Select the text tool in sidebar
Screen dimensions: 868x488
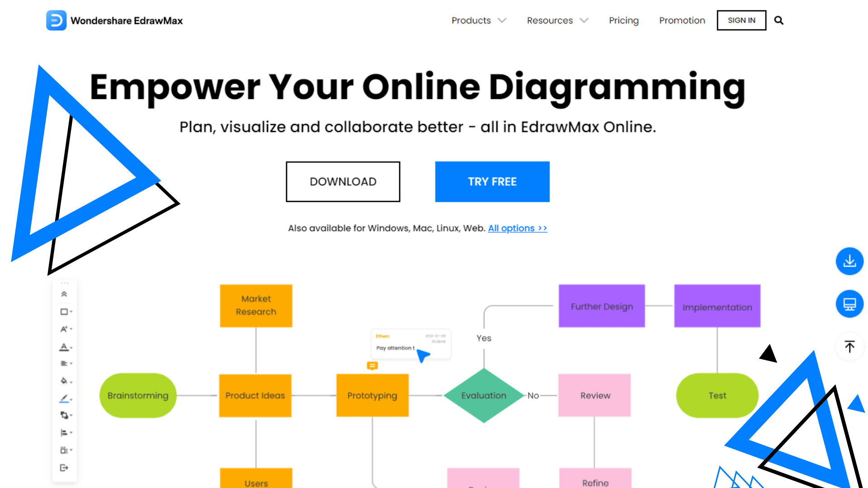(x=64, y=329)
